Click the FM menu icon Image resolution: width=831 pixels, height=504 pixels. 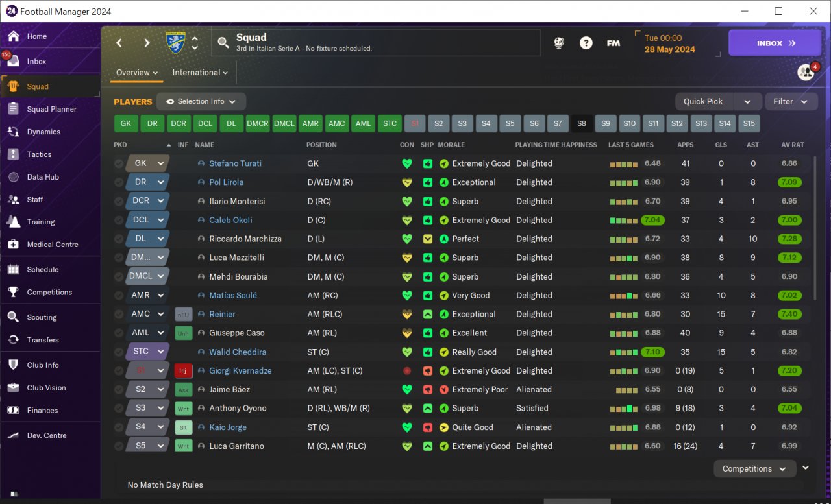[613, 43]
